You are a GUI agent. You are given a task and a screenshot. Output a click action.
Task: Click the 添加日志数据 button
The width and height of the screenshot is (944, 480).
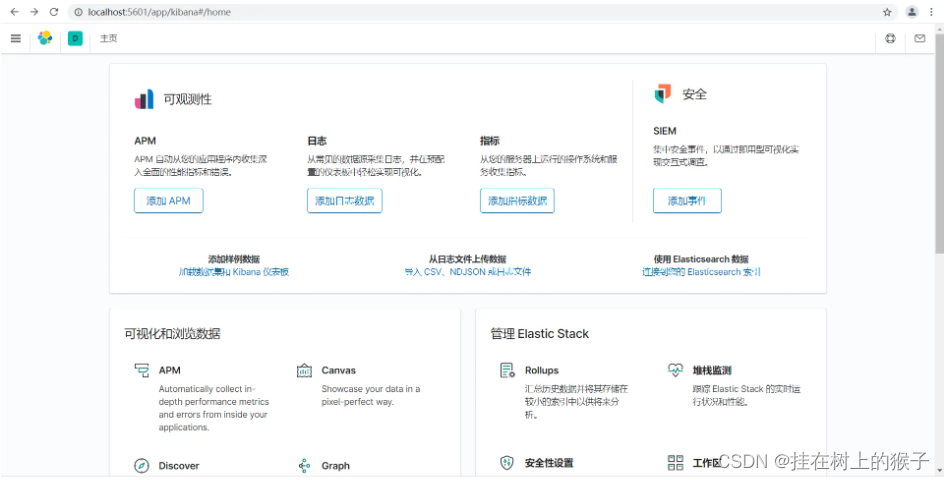[344, 201]
